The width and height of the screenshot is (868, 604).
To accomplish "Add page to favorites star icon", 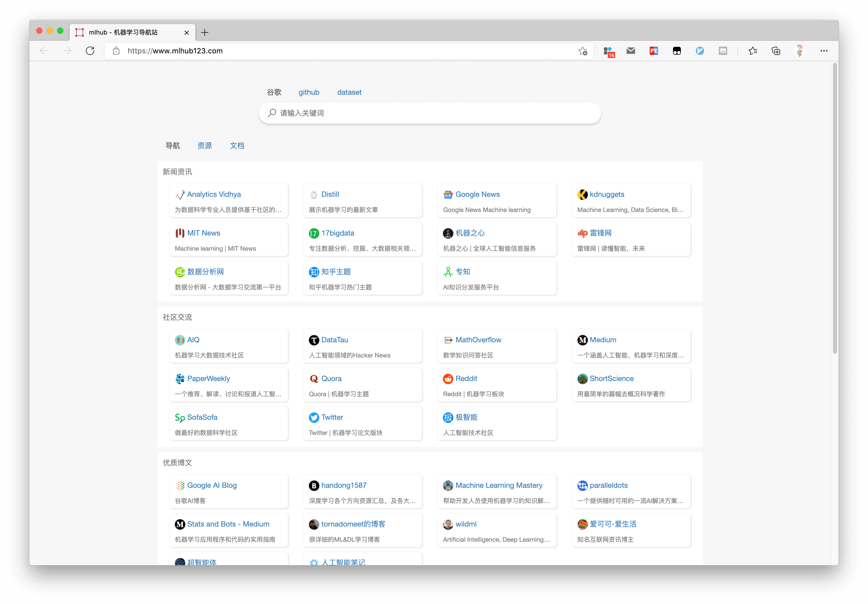I will tap(583, 51).
